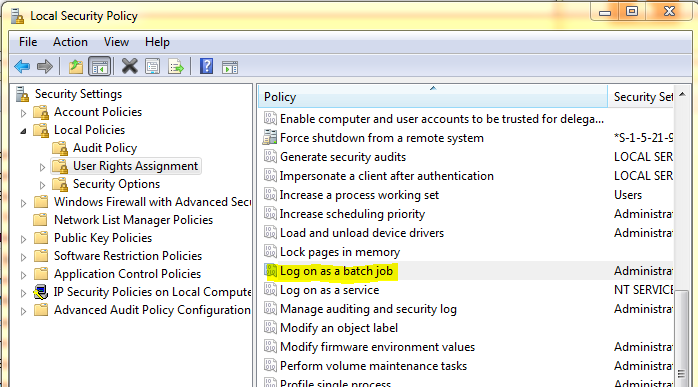Select 'Load and unload device drivers' policy

tap(361, 233)
